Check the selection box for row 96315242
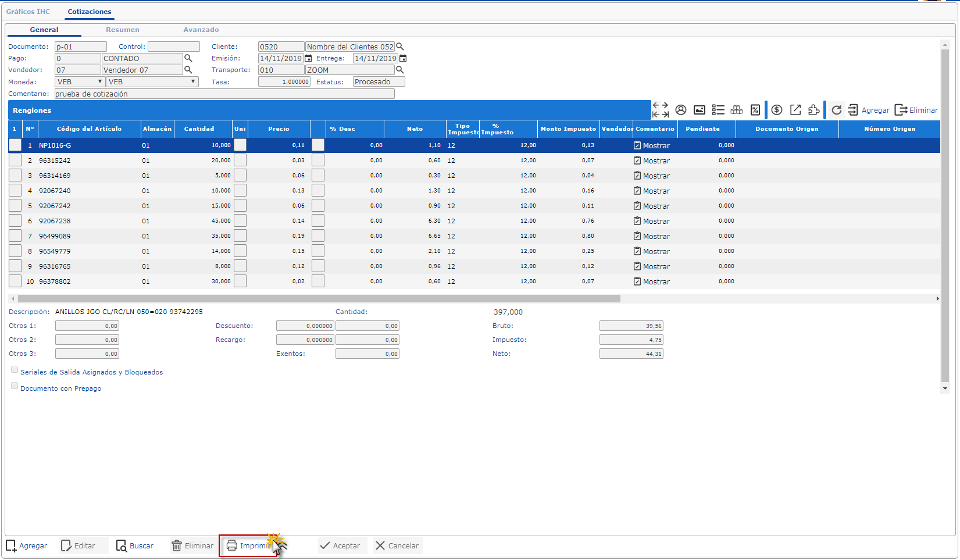The height and width of the screenshot is (560, 960). click(x=15, y=160)
